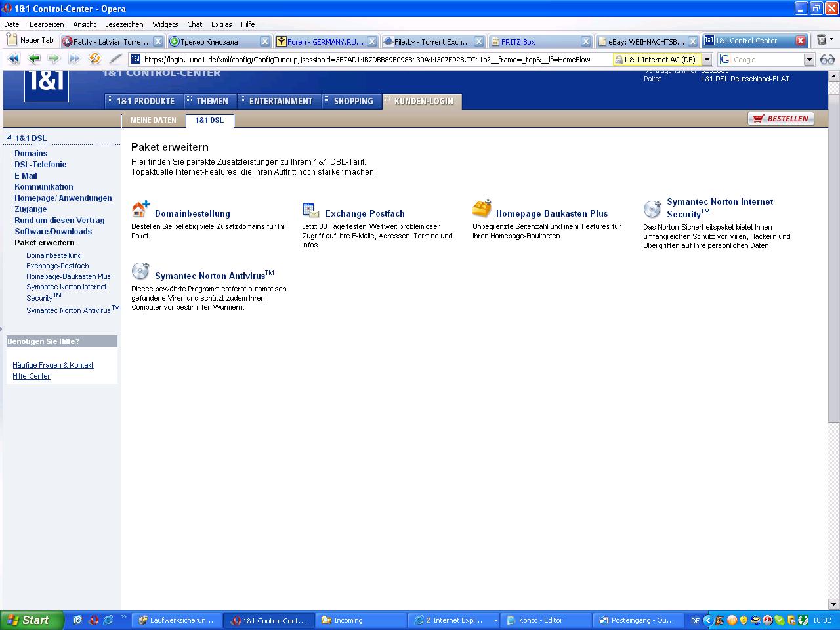Open the Lesezeichen menu
840x630 pixels.
[x=124, y=24]
